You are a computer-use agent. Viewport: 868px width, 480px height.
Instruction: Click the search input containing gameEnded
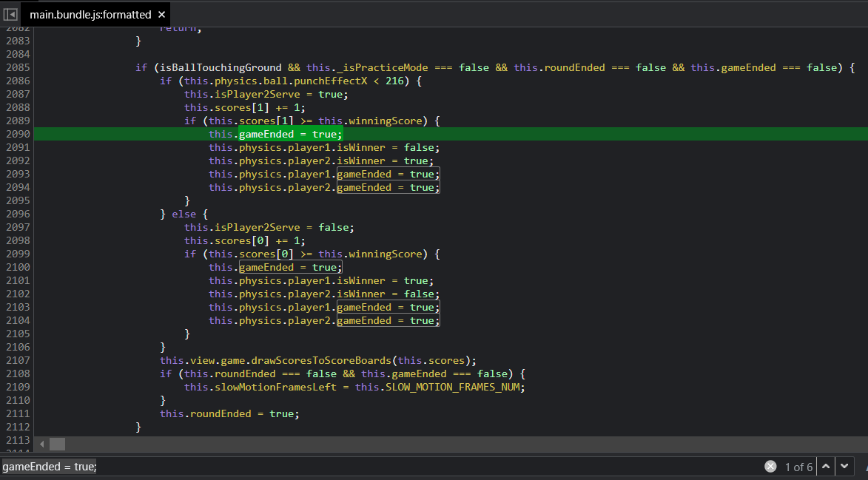tap(370, 467)
